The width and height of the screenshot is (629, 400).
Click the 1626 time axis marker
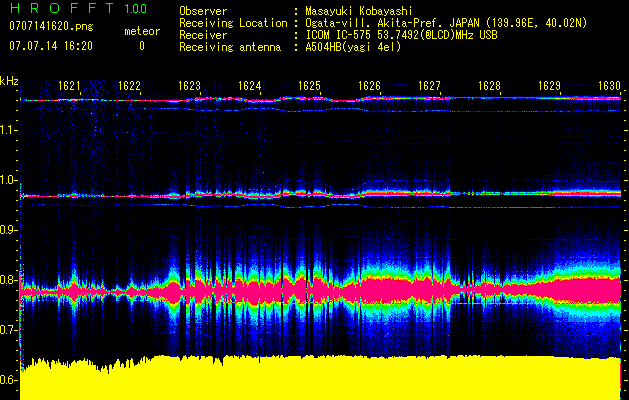tap(369, 86)
